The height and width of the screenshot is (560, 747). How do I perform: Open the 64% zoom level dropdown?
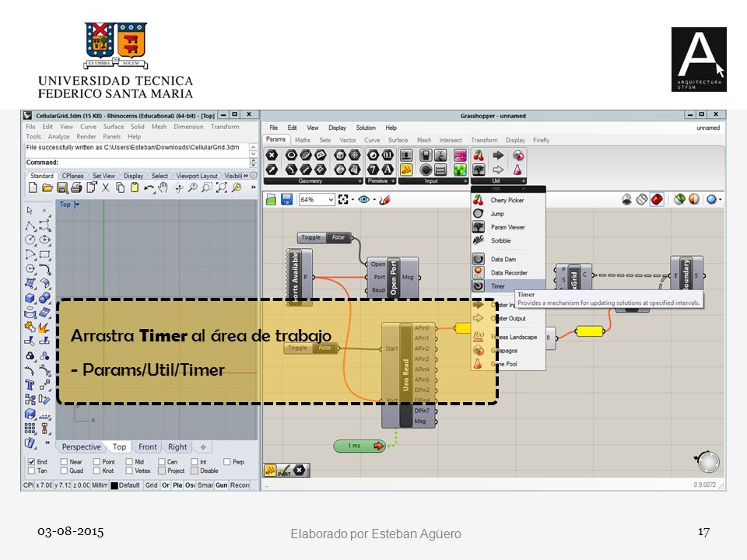pos(331,200)
